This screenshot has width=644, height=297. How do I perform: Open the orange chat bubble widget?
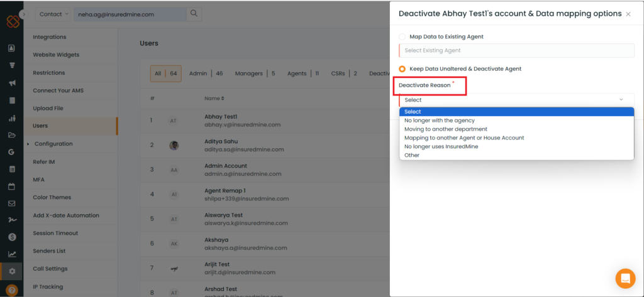click(x=625, y=279)
